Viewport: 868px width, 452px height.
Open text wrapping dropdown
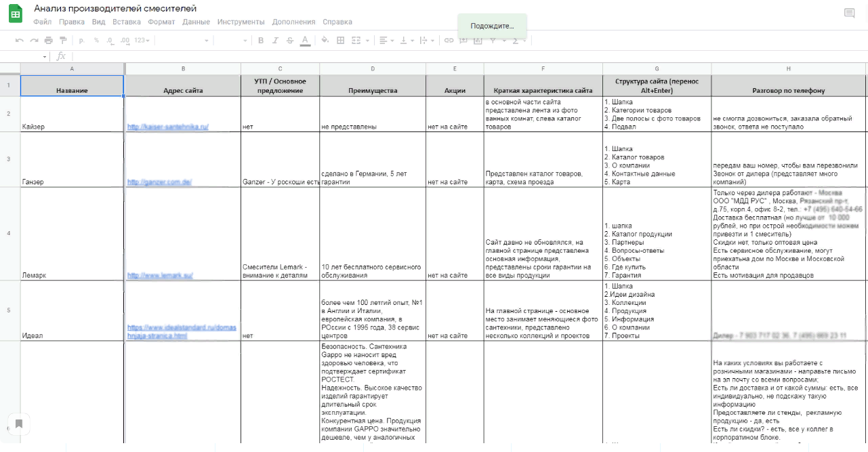coord(427,41)
